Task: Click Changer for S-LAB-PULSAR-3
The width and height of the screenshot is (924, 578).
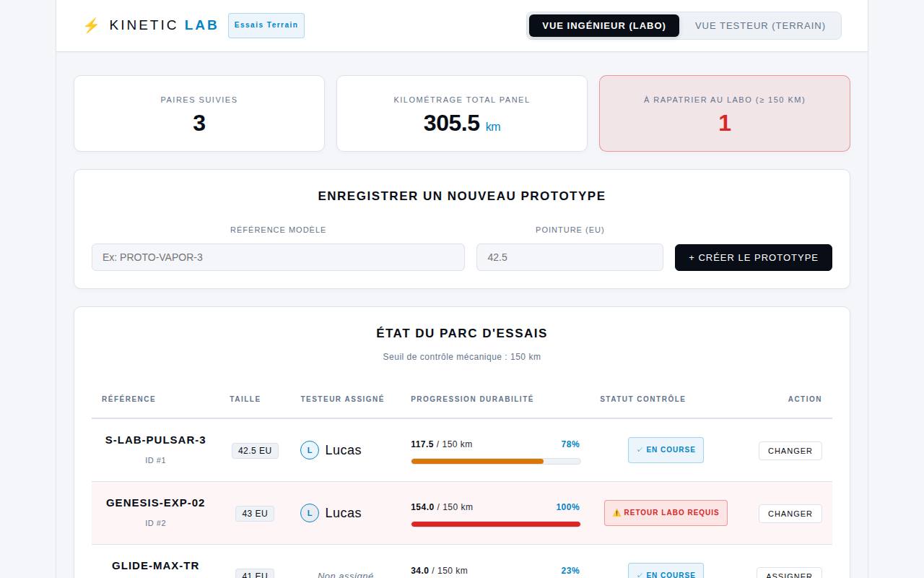Action: click(x=790, y=451)
